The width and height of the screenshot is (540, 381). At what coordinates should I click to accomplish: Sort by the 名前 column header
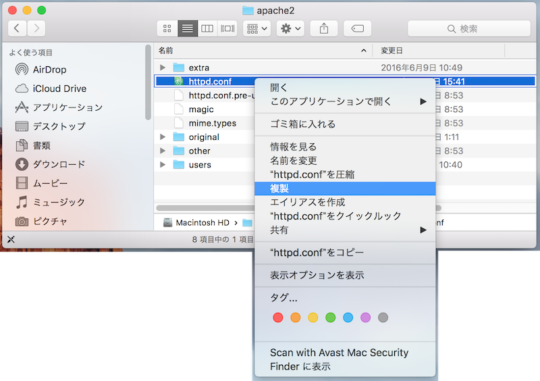(166, 51)
